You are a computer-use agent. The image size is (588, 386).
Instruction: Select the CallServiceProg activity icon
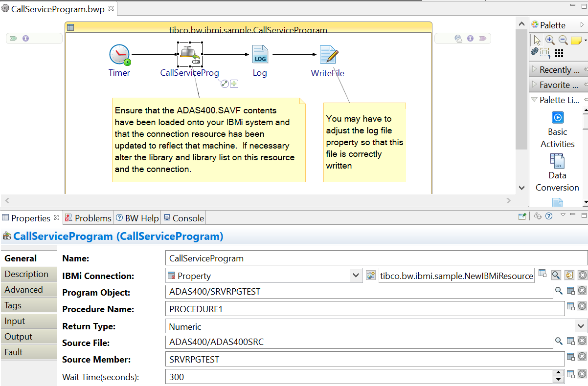point(190,54)
